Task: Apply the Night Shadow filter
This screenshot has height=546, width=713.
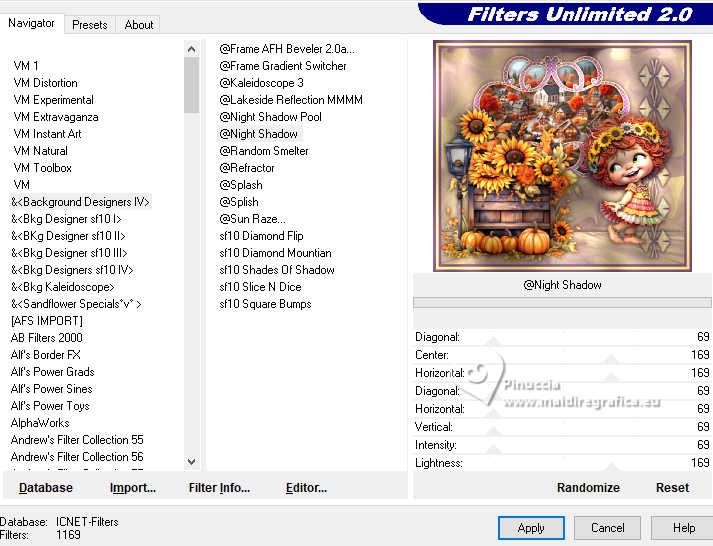Action: tap(531, 528)
